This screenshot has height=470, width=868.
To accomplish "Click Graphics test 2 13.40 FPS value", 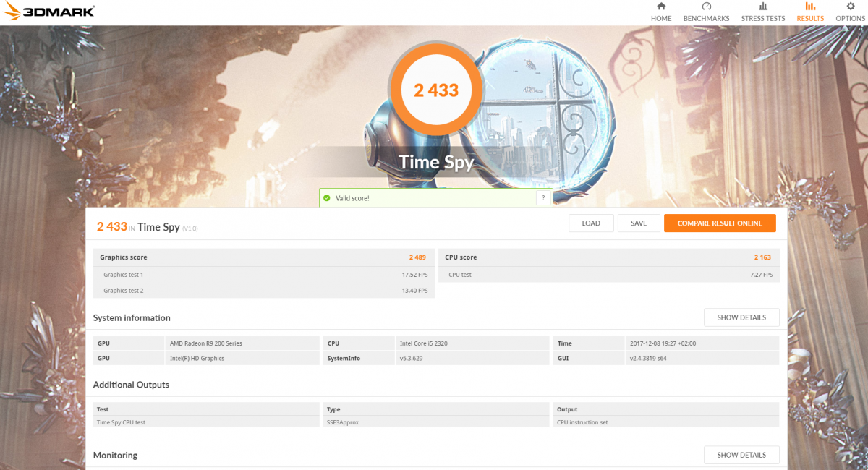I will (x=414, y=291).
